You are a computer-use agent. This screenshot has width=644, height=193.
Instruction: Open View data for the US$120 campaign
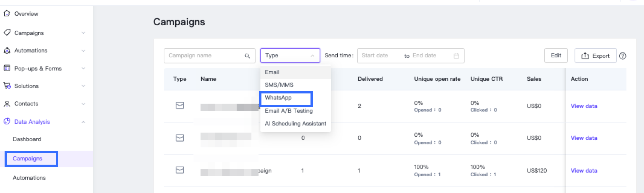click(584, 170)
